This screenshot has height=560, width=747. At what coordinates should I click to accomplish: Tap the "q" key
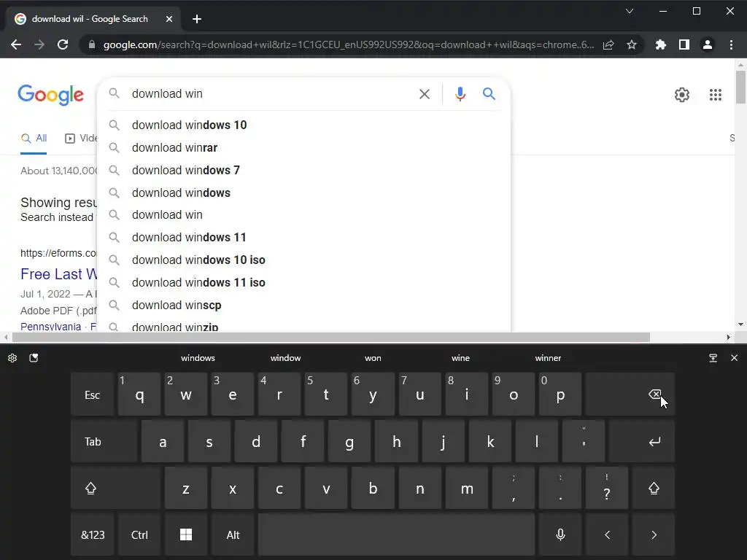[x=139, y=394]
